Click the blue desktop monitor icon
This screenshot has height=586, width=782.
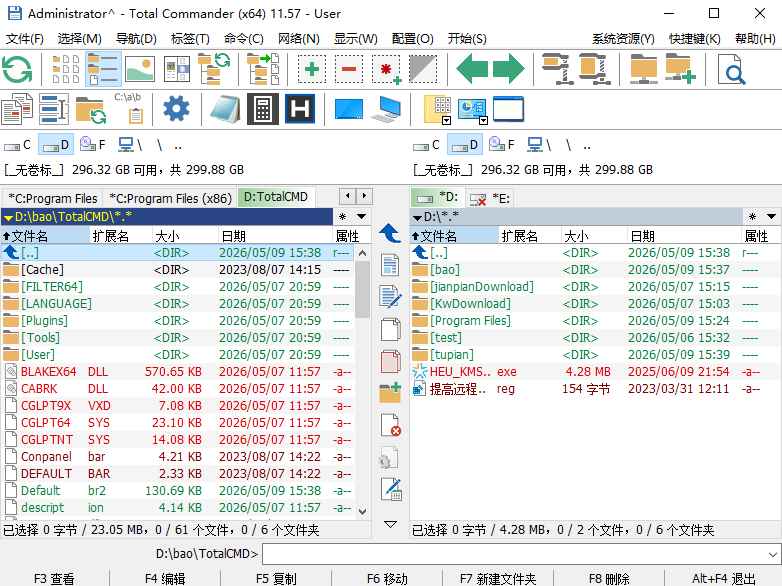tap(349, 109)
